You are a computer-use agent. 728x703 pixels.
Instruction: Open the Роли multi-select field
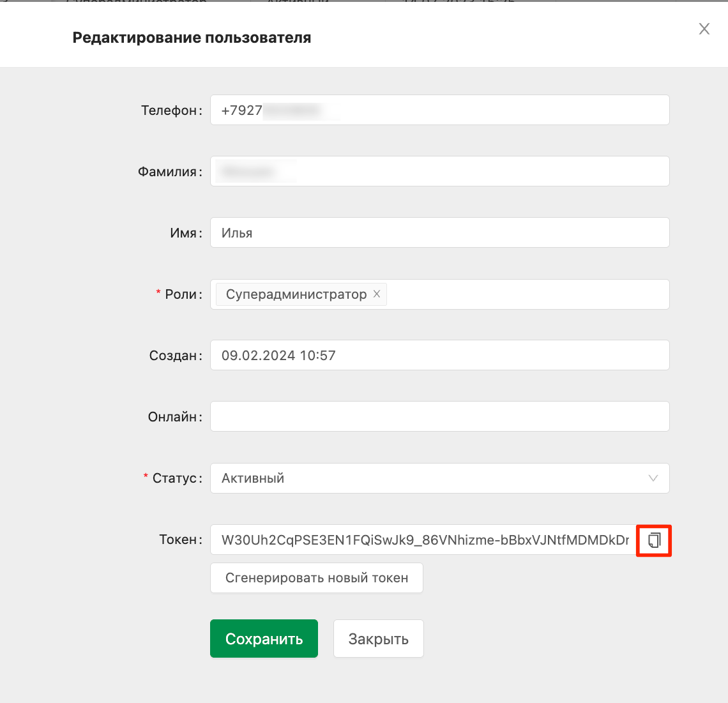pos(439,294)
